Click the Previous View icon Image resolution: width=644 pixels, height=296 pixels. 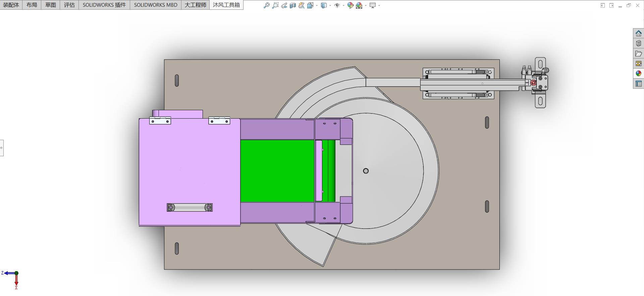click(284, 5)
